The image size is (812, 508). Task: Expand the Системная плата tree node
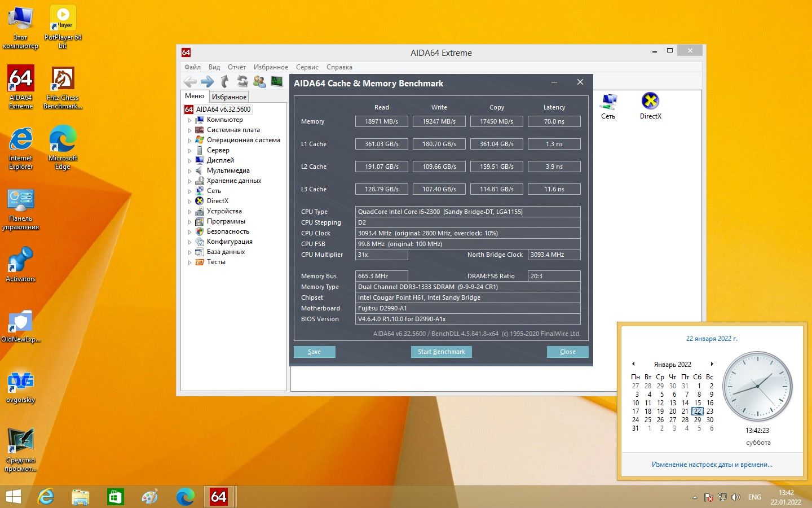[x=189, y=130]
